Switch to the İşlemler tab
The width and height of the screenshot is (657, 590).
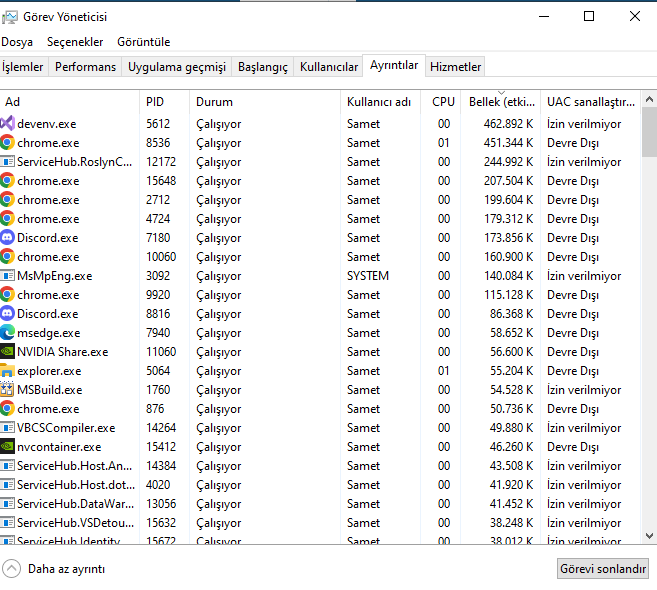click(x=23, y=67)
